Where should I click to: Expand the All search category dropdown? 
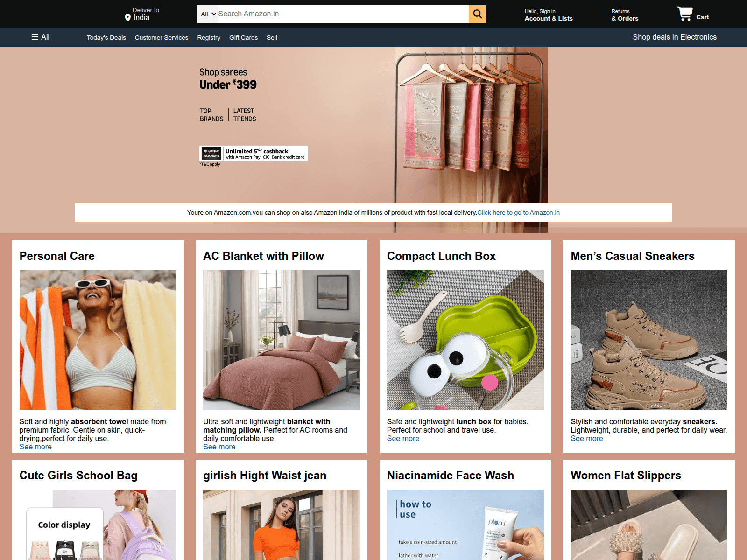208,14
